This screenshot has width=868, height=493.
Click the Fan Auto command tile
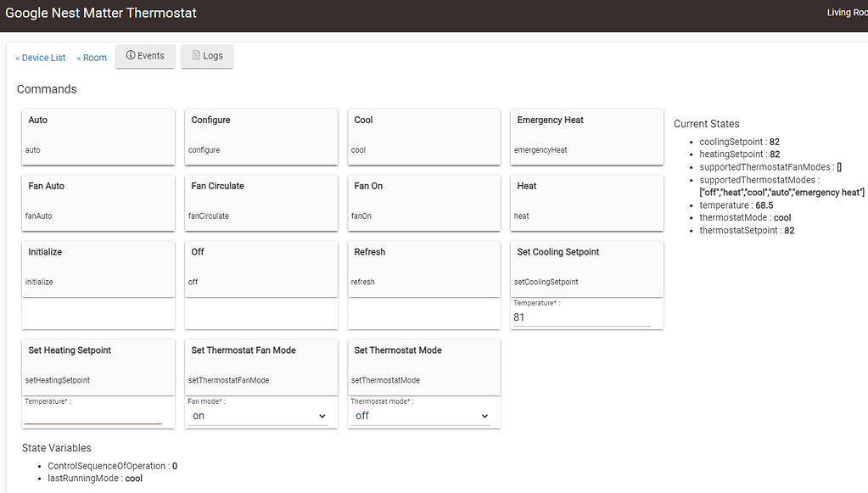pyautogui.click(x=98, y=202)
